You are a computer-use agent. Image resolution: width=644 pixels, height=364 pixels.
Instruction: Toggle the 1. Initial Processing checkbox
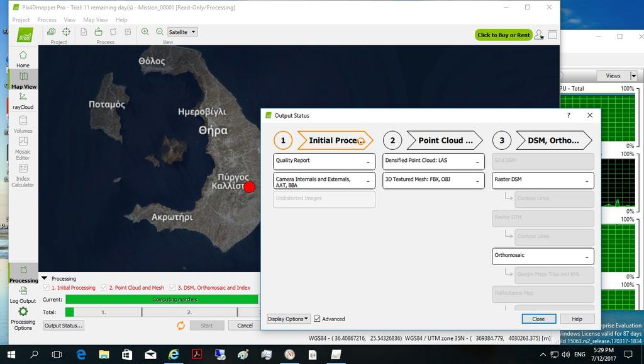(x=46, y=288)
